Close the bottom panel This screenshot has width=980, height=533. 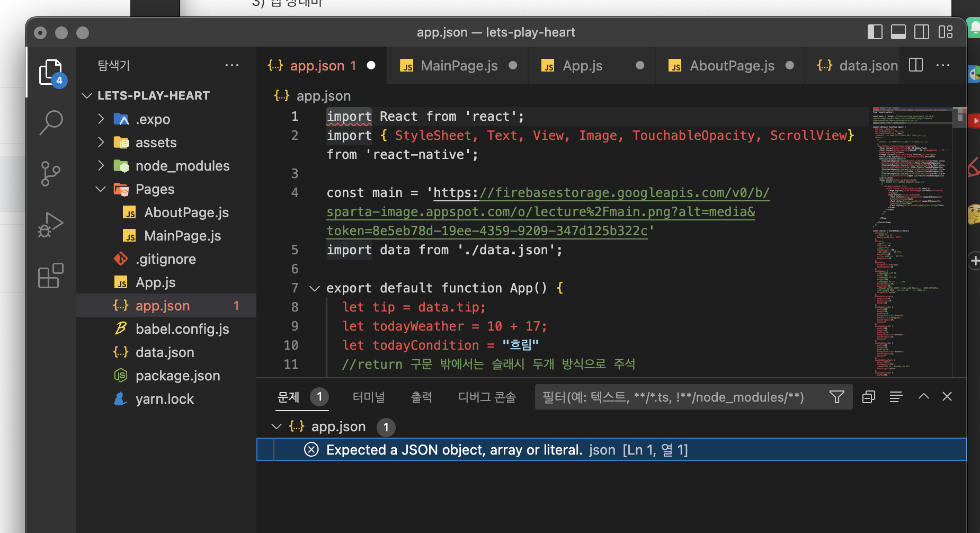[x=947, y=396]
